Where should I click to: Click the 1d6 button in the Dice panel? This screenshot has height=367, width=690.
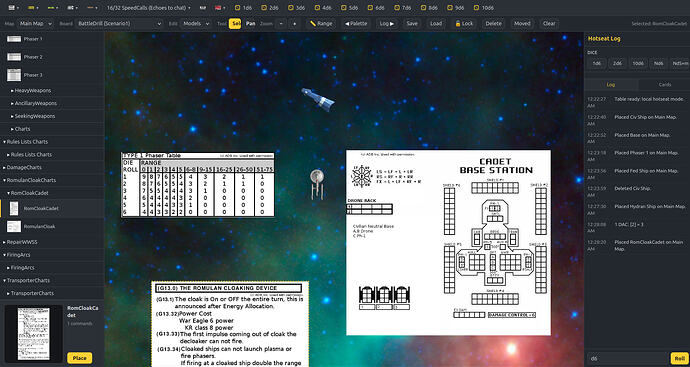coord(597,63)
